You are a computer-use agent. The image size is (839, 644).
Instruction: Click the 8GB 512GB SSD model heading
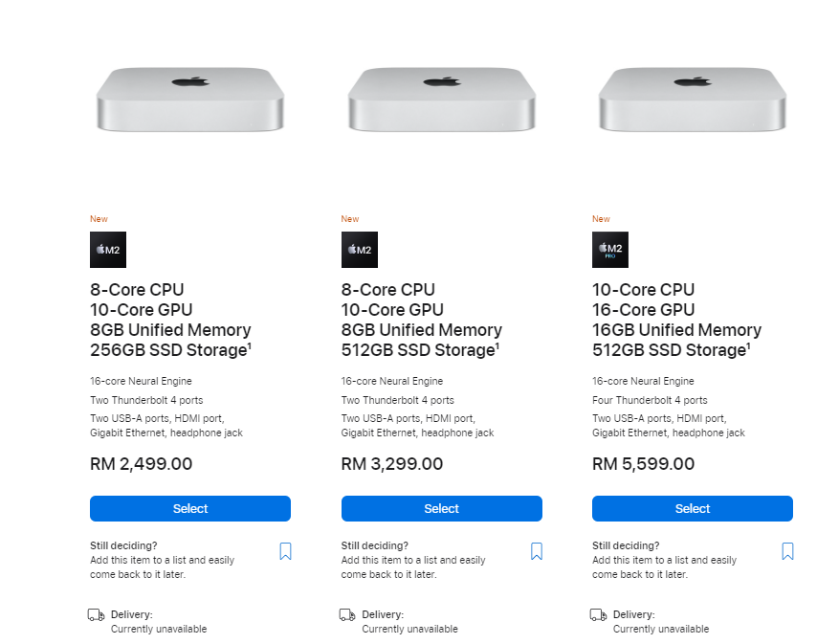pos(422,320)
